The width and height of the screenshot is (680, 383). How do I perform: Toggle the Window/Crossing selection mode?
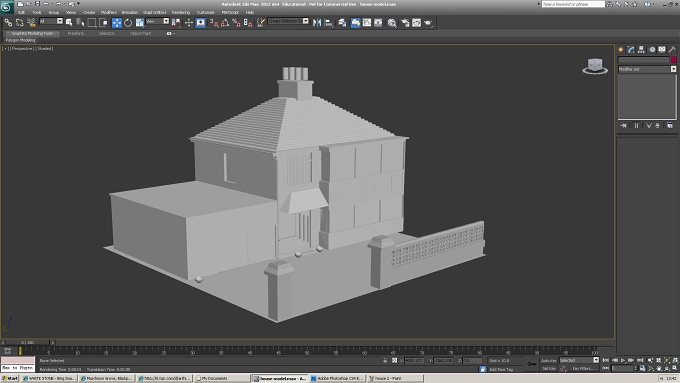tap(103, 23)
